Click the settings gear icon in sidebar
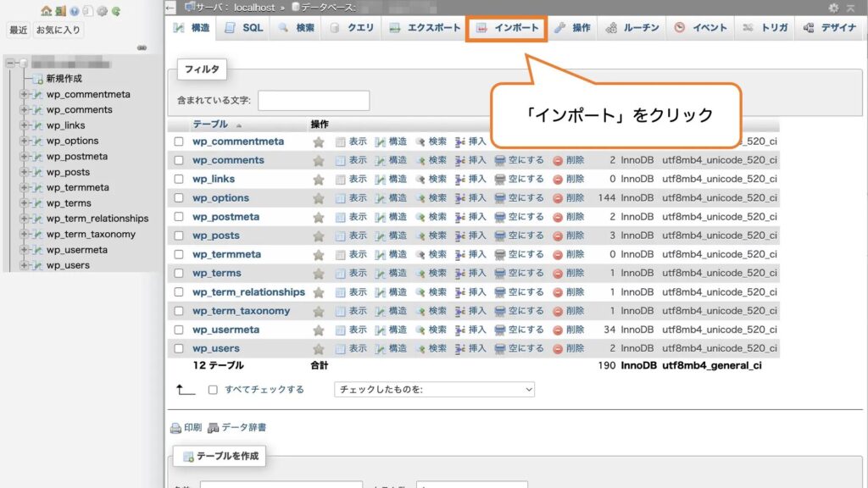Image resolution: width=868 pixels, height=488 pixels. (103, 10)
